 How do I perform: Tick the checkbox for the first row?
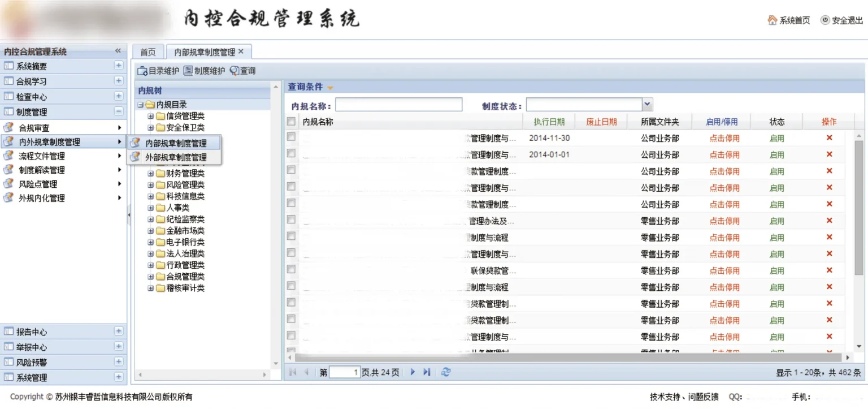click(x=291, y=137)
